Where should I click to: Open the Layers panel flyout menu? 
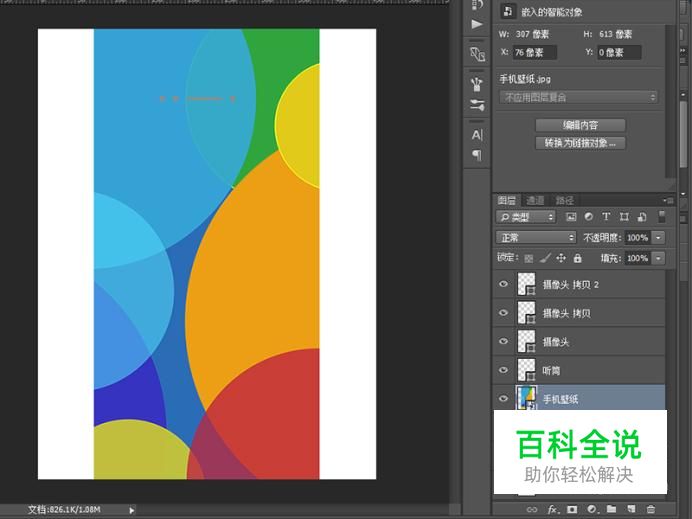tap(668, 200)
